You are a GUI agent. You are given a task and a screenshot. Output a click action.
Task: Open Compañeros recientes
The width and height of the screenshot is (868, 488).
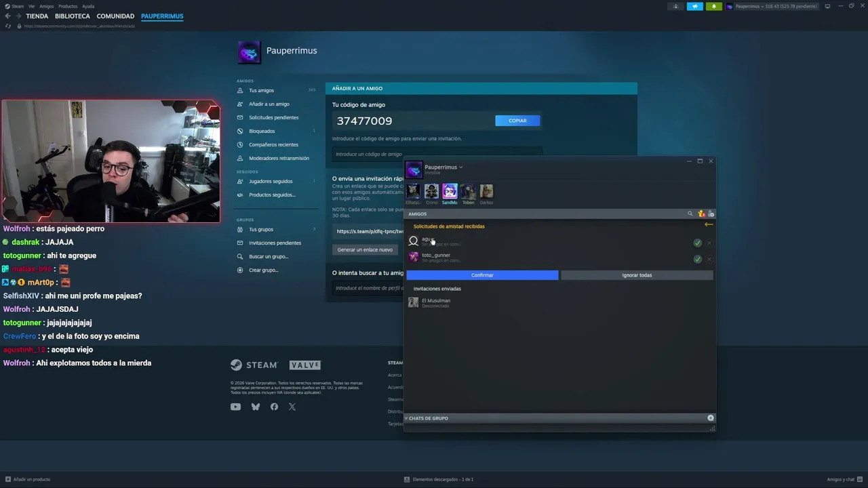[273, 144]
